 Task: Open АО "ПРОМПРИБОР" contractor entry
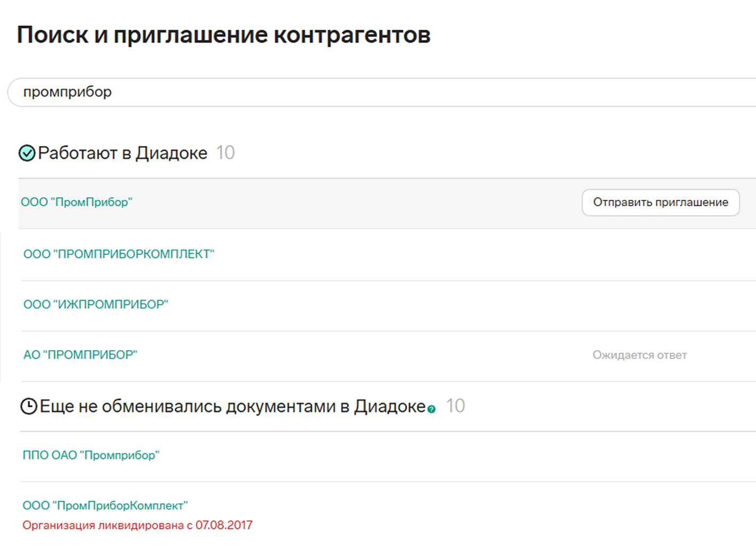(80, 355)
